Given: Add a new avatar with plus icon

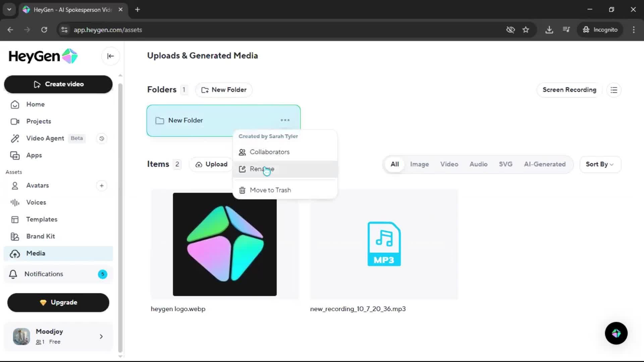Looking at the screenshot, I should point(102,186).
